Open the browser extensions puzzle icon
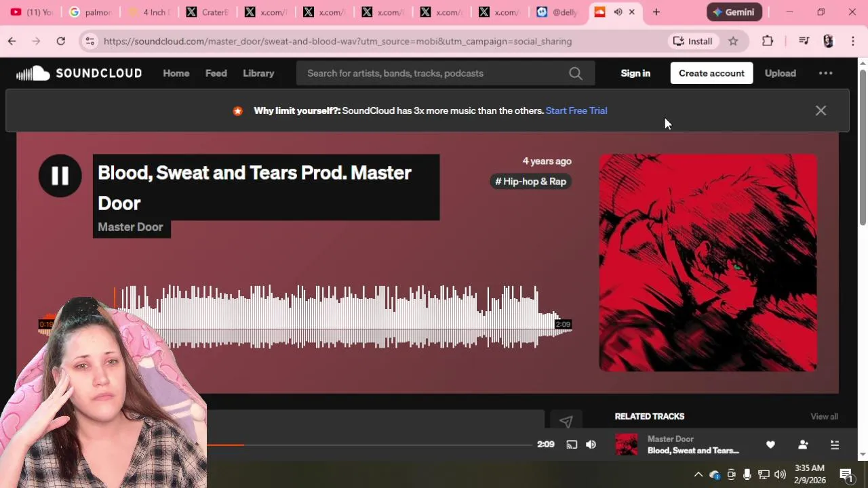 [x=768, y=41]
